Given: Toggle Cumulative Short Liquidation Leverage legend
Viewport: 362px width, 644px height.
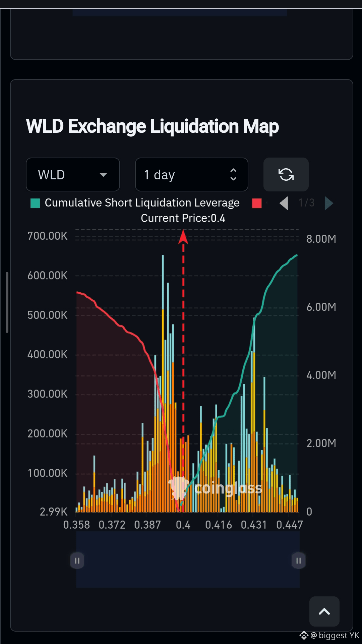Looking at the screenshot, I should pyautogui.click(x=135, y=203).
